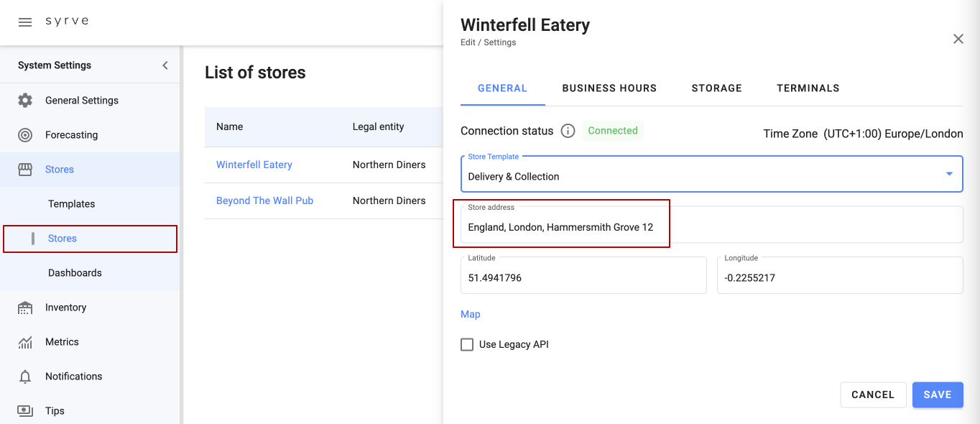980x424 pixels.
Task: Click the Notifications bell icon
Action: click(x=25, y=377)
